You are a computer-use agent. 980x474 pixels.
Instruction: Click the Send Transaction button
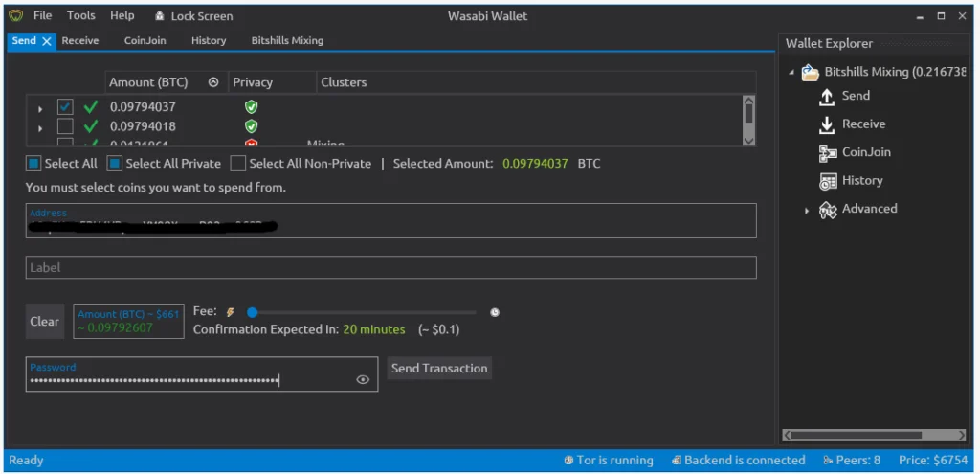(439, 369)
